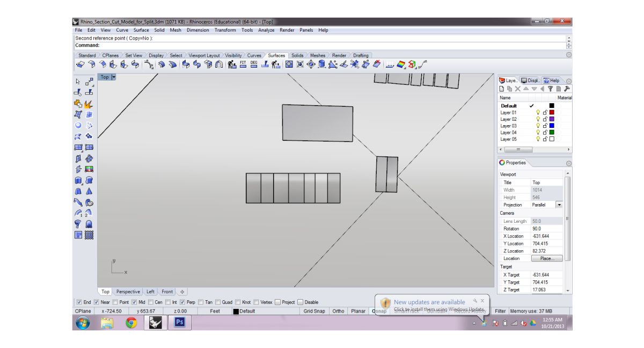Toggle Grid Snap in the status bar
Viewport: 644px width, 348px height.
point(314,311)
